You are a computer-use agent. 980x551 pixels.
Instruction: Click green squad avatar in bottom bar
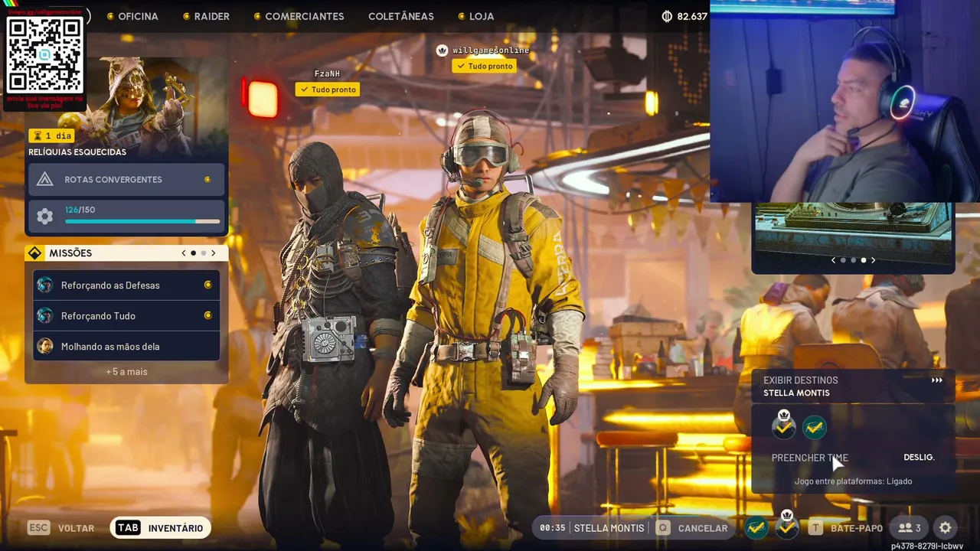pyautogui.click(x=756, y=528)
